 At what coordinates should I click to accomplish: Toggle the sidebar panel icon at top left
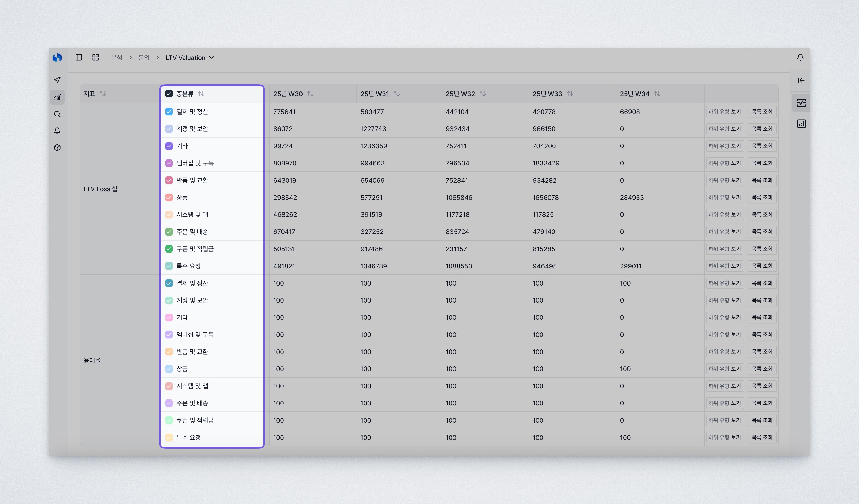[79, 58]
